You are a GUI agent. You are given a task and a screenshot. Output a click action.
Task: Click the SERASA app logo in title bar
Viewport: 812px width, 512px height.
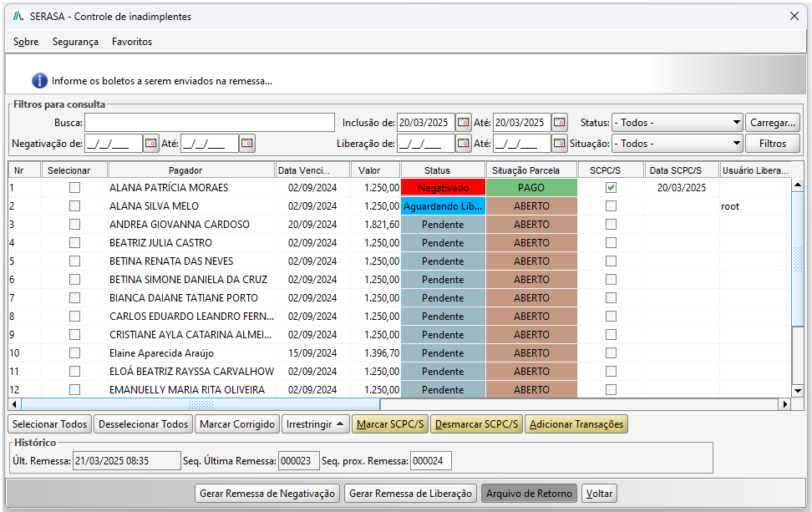click(18, 17)
